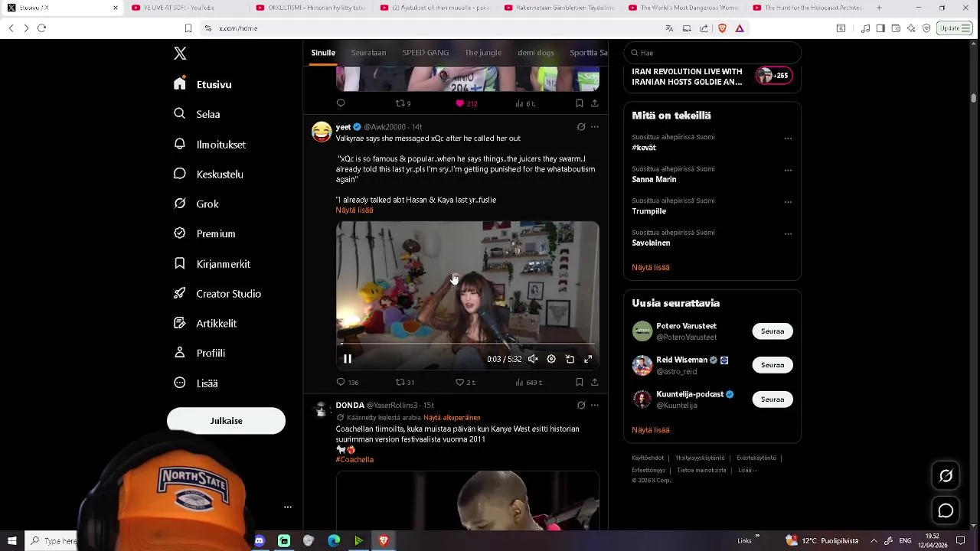Open Grok from the sidebar

coord(197,204)
